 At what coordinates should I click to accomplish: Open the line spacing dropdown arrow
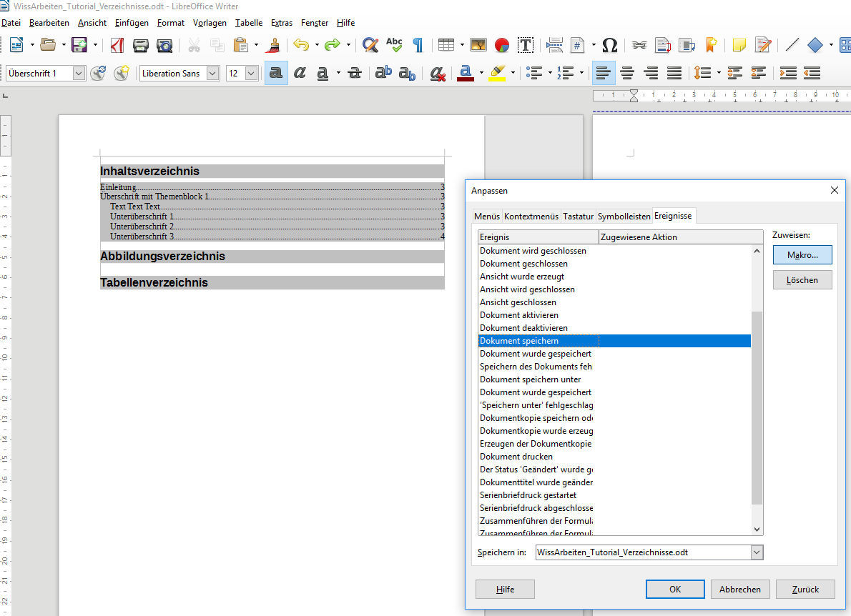click(719, 73)
